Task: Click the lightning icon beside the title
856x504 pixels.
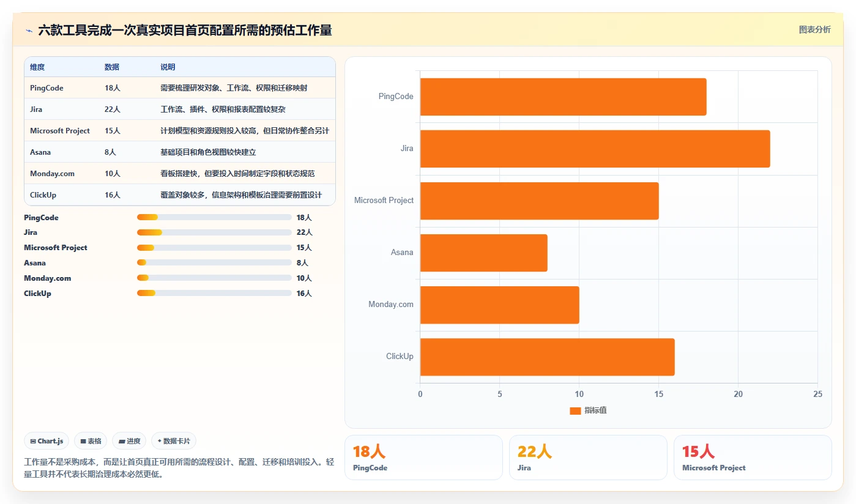Action: tap(29, 30)
